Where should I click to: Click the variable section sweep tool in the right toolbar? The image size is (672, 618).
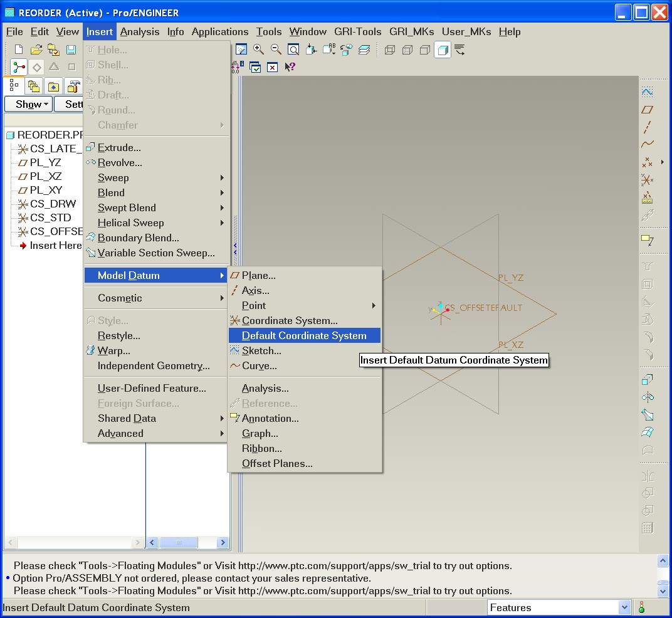[647, 415]
